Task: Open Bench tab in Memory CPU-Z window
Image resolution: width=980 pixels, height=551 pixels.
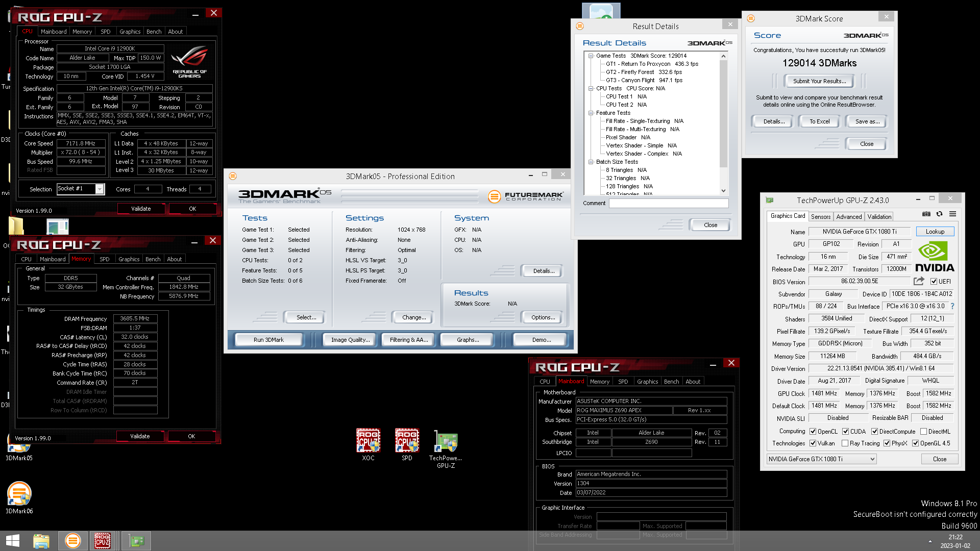Action: [x=153, y=259]
